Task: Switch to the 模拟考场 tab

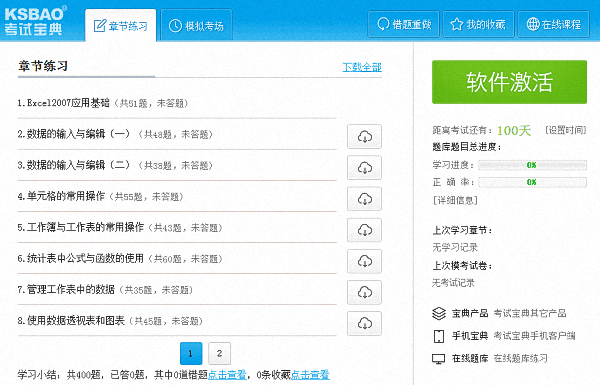Action: click(x=196, y=25)
